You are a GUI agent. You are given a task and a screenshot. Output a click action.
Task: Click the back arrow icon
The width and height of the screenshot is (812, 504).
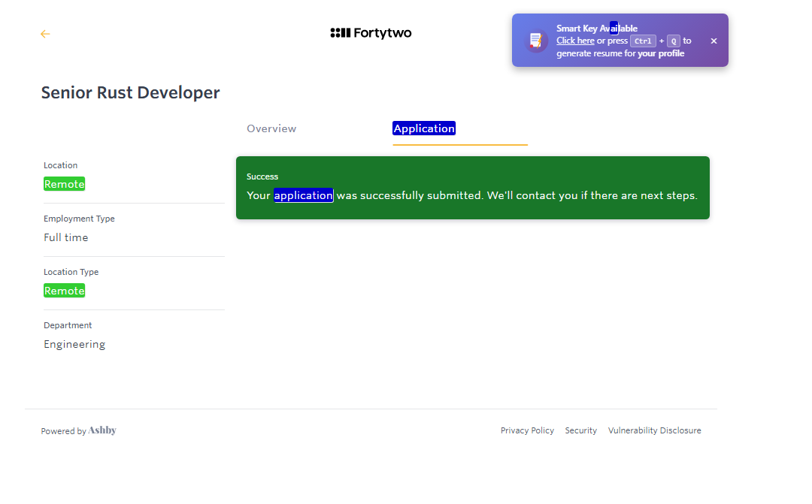point(45,34)
